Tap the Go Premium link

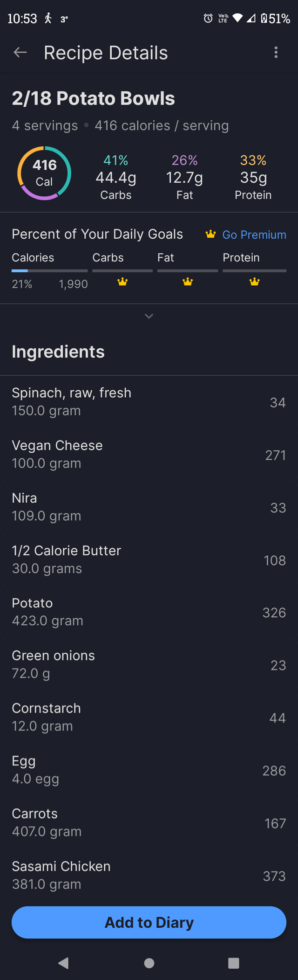click(254, 235)
